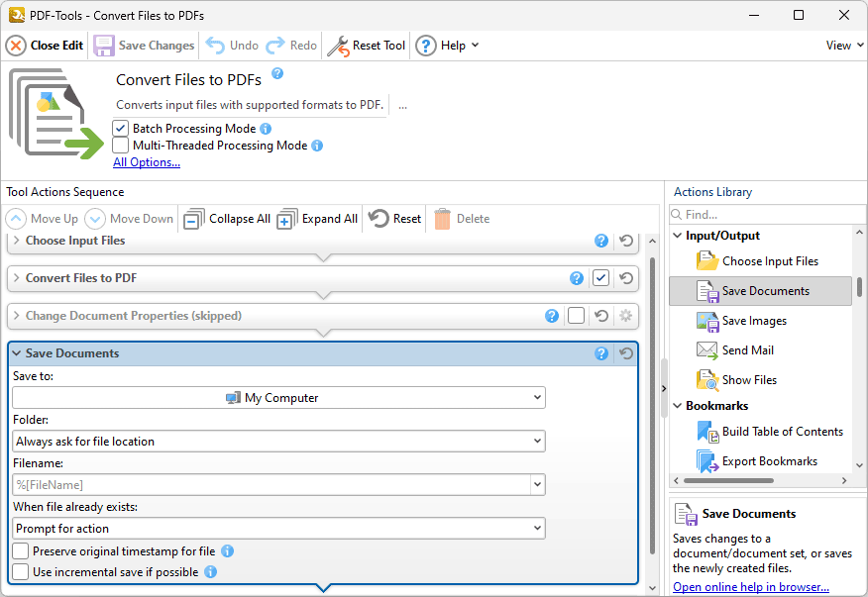The image size is (868, 597).
Task: Select Choose Input Files in Actions Library
Action: coord(761,261)
